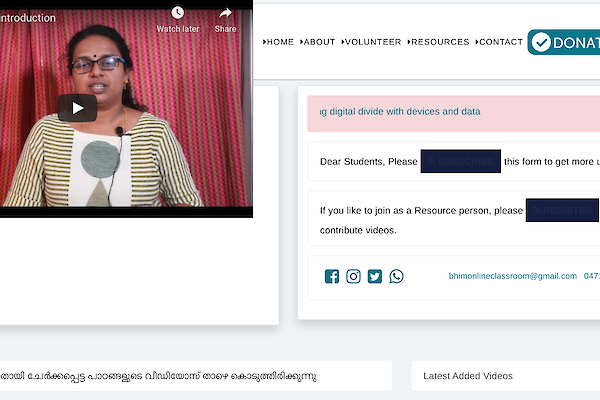Open the Instagram profile icon

[x=353, y=277]
